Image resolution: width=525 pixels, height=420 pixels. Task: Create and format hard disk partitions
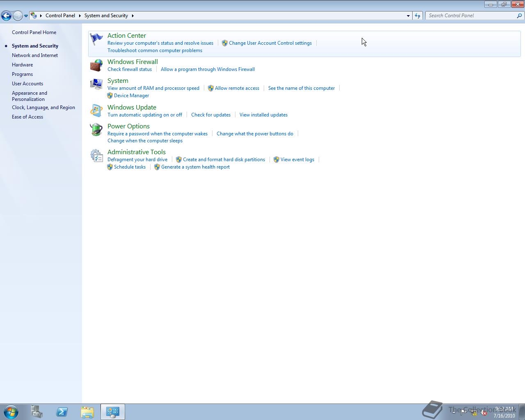coord(224,160)
